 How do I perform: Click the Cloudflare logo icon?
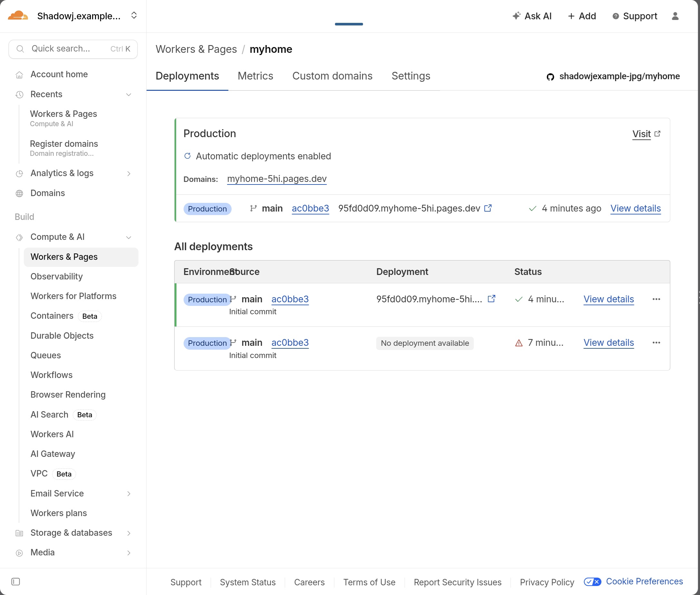[17, 15]
